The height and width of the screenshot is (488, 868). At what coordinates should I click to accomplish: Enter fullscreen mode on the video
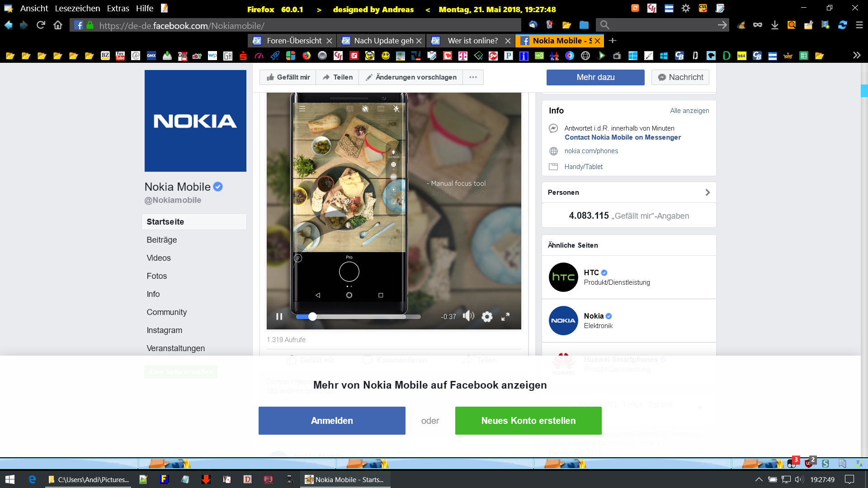[505, 317]
